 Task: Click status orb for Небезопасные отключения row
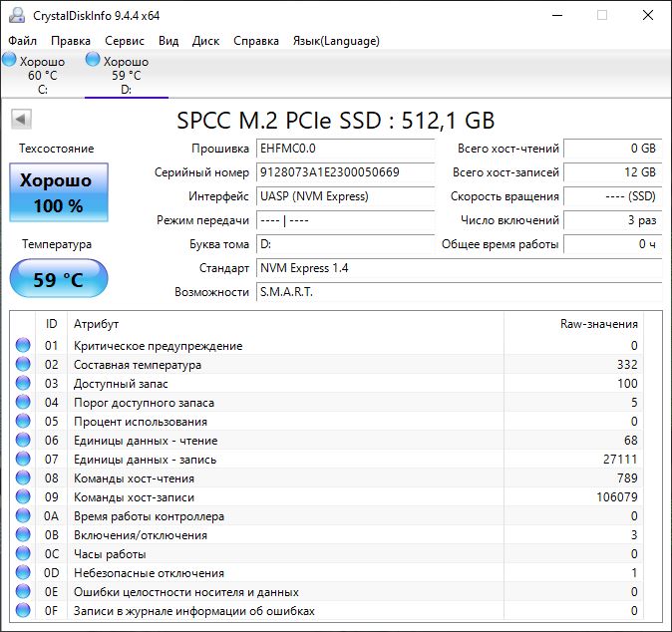pyautogui.click(x=23, y=573)
